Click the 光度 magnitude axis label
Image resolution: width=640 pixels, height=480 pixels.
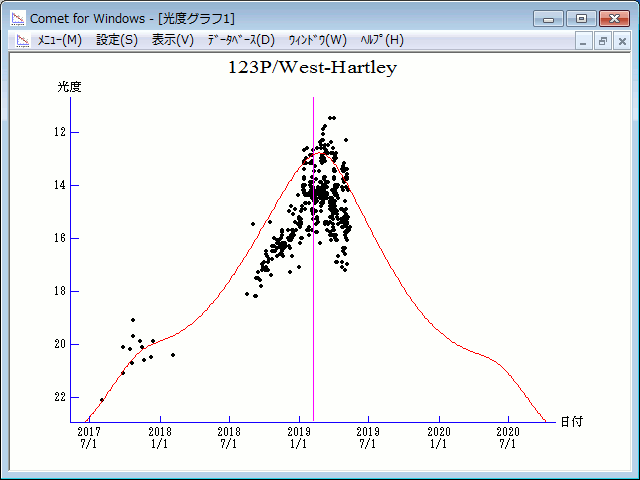[x=69, y=87]
